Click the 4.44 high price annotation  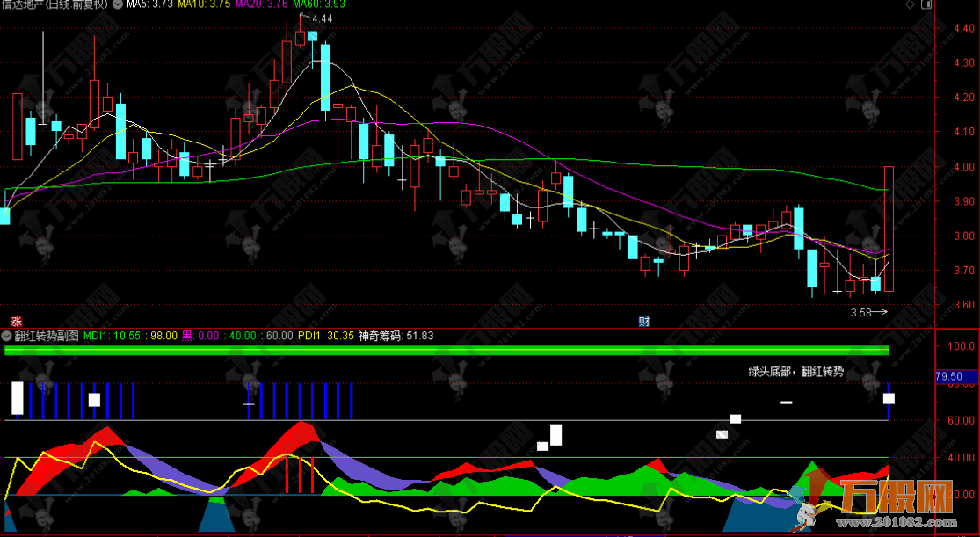[323, 18]
